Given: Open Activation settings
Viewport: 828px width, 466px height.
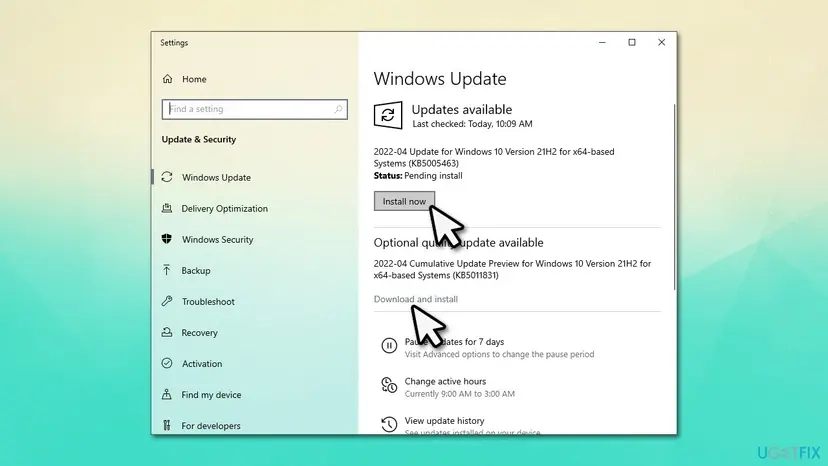Looking at the screenshot, I should click(x=202, y=364).
